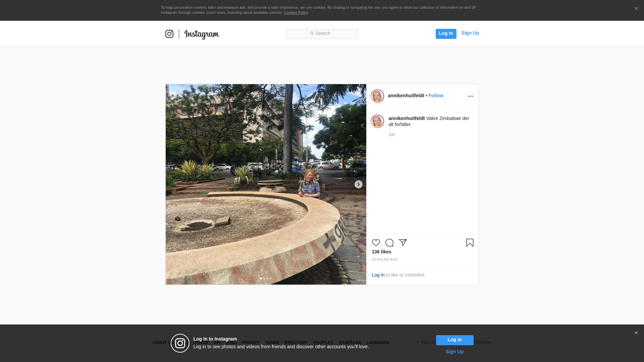This screenshot has height=362, width=644.
Task: Click Sign Up in the header
Action: (x=470, y=33)
